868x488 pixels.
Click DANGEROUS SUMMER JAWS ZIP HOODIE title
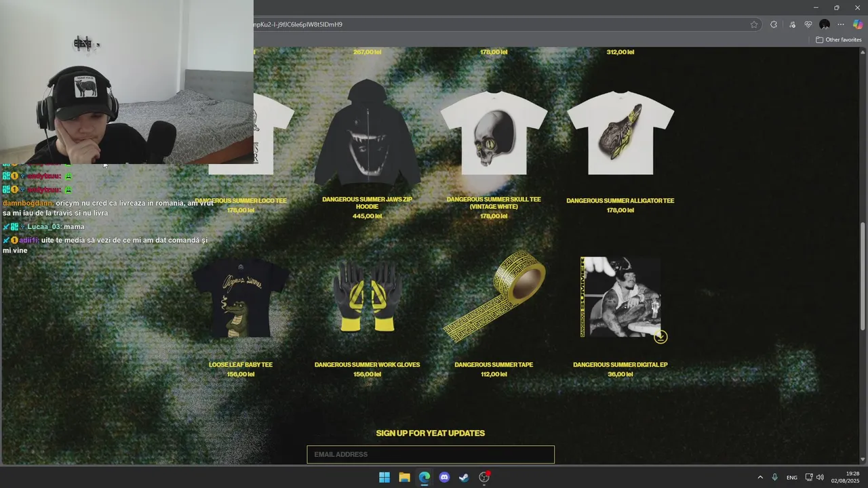(367, 203)
